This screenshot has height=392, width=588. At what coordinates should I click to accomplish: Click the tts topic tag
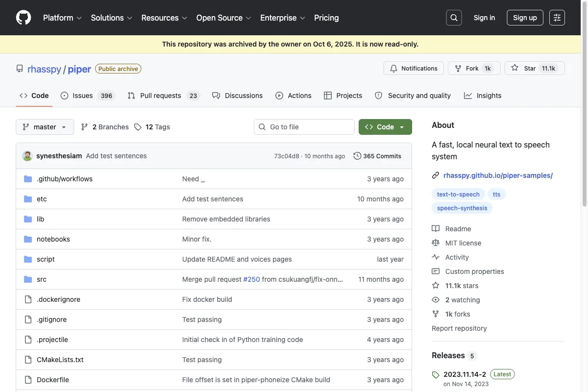(x=497, y=195)
